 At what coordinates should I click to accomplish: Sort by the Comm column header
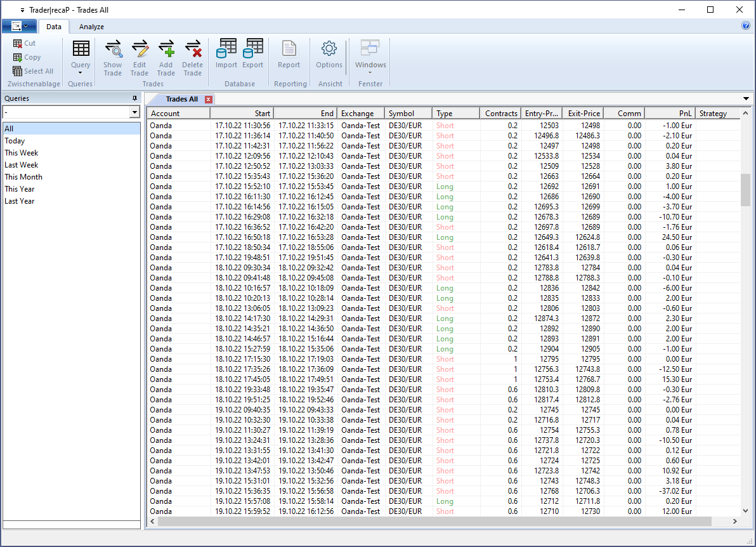coord(624,114)
